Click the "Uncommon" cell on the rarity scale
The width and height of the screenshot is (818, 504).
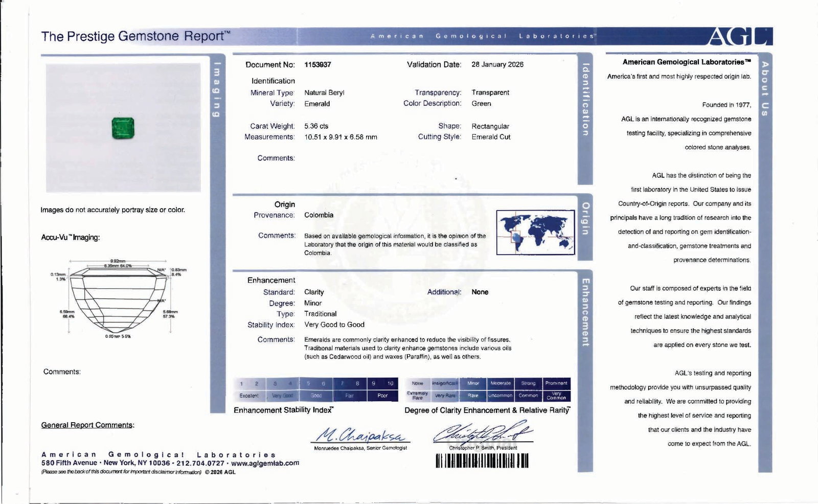tap(501, 396)
